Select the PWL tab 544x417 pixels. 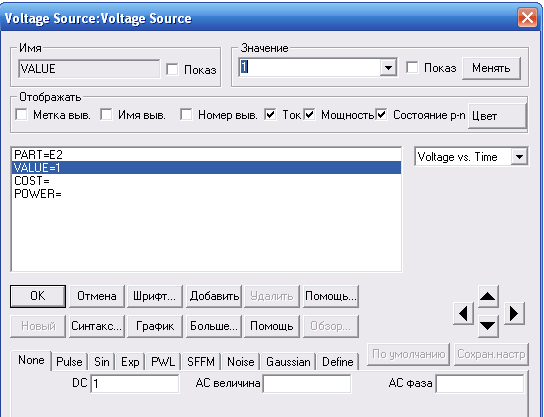[x=163, y=362]
